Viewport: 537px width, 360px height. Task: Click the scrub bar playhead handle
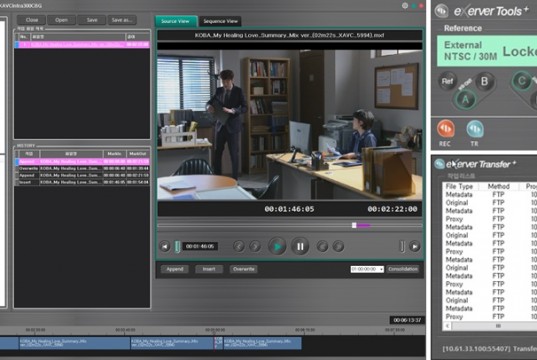354,225
